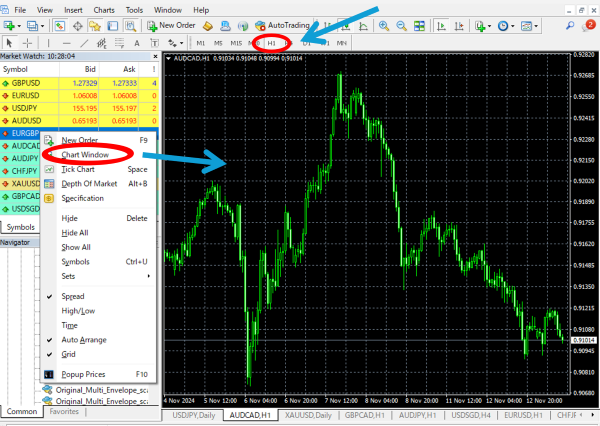Open chart Templates icon

click(527, 26)
